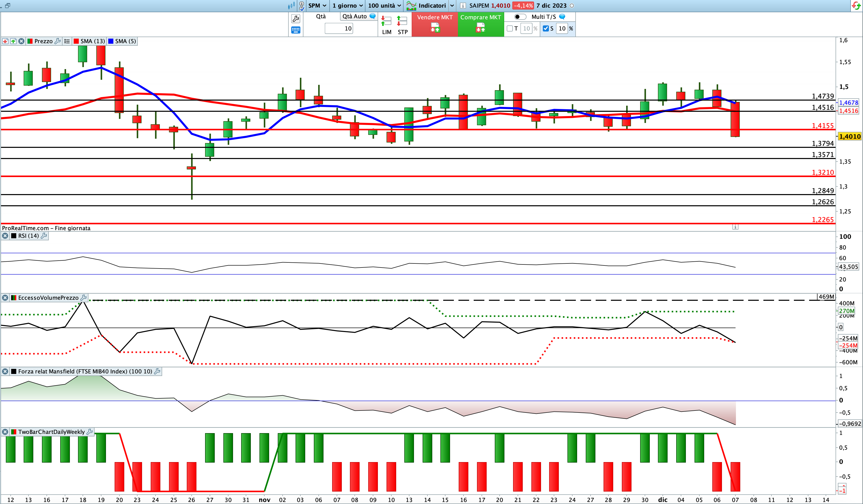Click the Qtà Auto help bubble
The width and height of the screenshot is (863, 504).
(373, 16)
